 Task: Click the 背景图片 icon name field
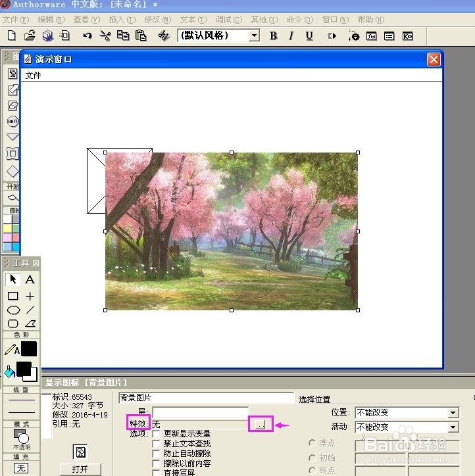(x=206, y=398)
